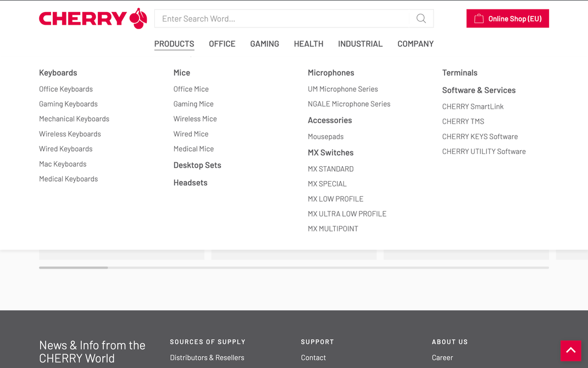This screenshot has height=368, width=588.
Task: Open the COMPANY menu
Action: (x=415, y=44)
